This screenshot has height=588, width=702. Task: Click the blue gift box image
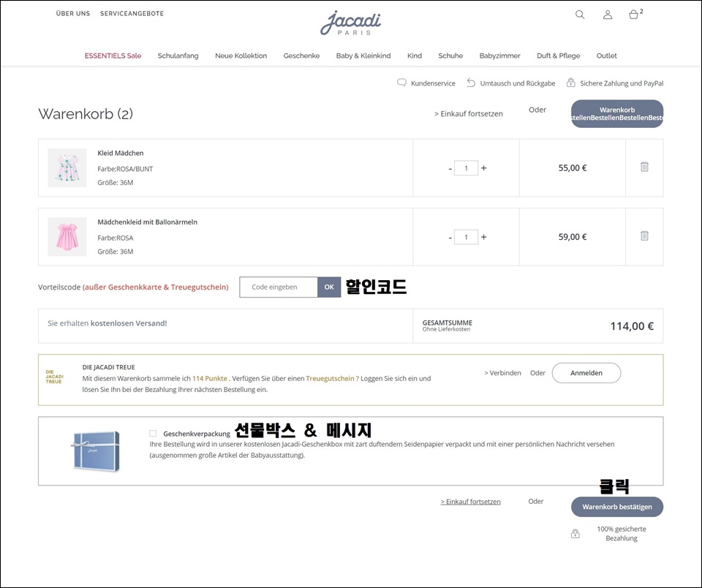(96, 451)
